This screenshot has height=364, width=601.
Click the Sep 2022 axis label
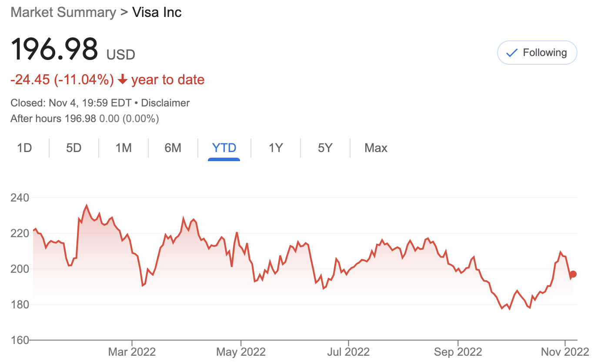click(457, 351)
